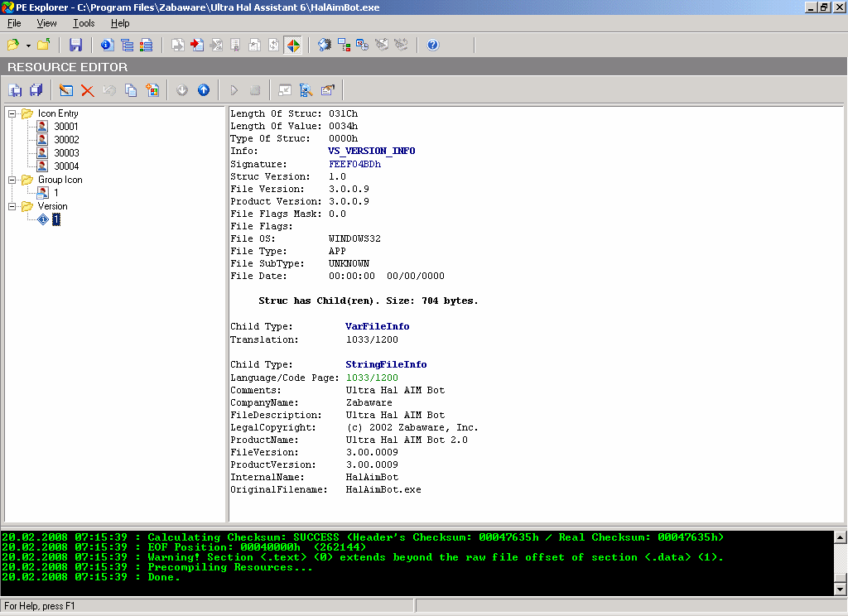This screenshot has width=848, height=616.
Task: Click the FEEF04BDh signature value
Action: [x=354, y=164]
